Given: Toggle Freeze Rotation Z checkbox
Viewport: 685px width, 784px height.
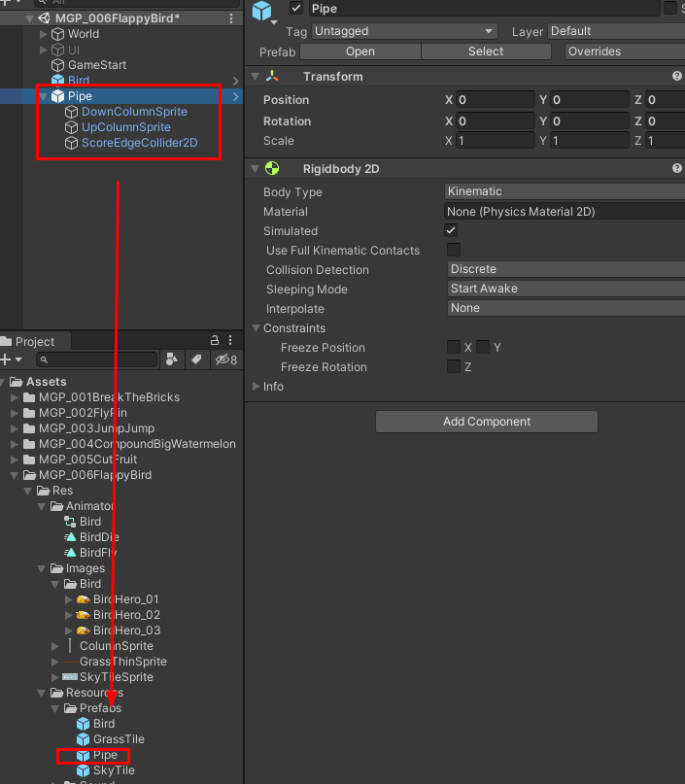Looking at the screenshot, I should [x=454, y=366].
